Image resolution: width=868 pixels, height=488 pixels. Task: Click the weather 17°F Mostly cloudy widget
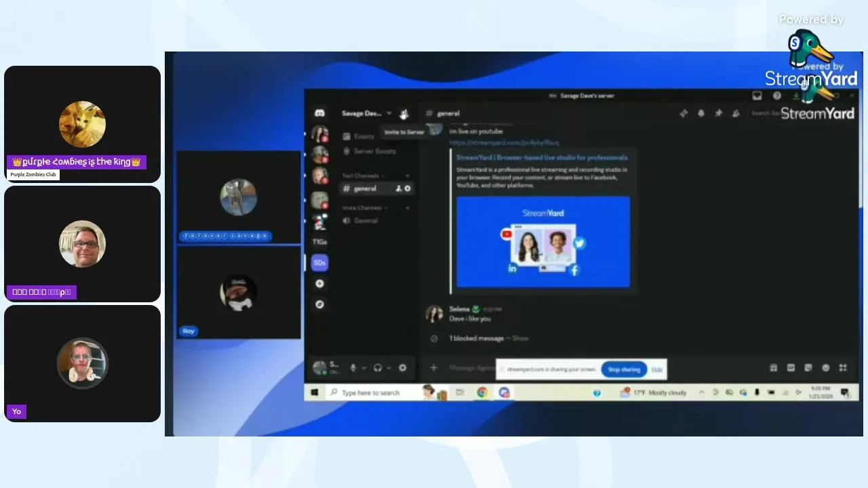pyautogui.click(x=654, y=392)
